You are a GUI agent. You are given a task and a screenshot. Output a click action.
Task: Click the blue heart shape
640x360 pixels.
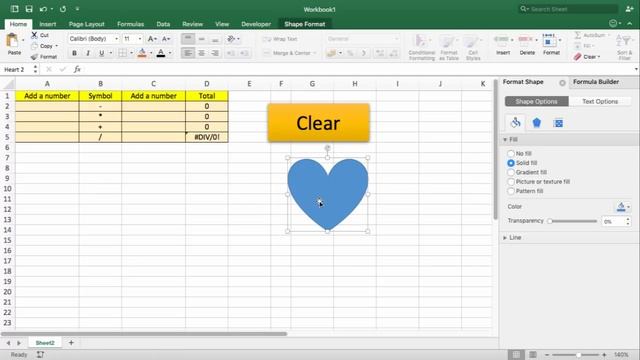pos(328,195)
